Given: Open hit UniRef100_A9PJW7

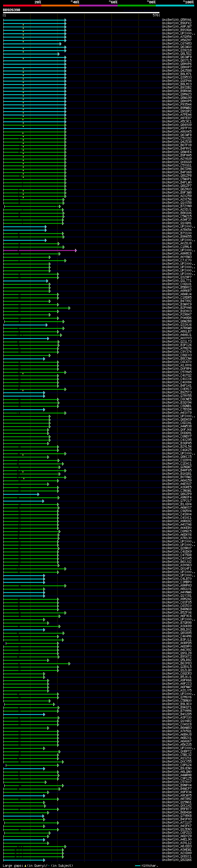Looking at the screenshot, I should (x=177, y=26).
